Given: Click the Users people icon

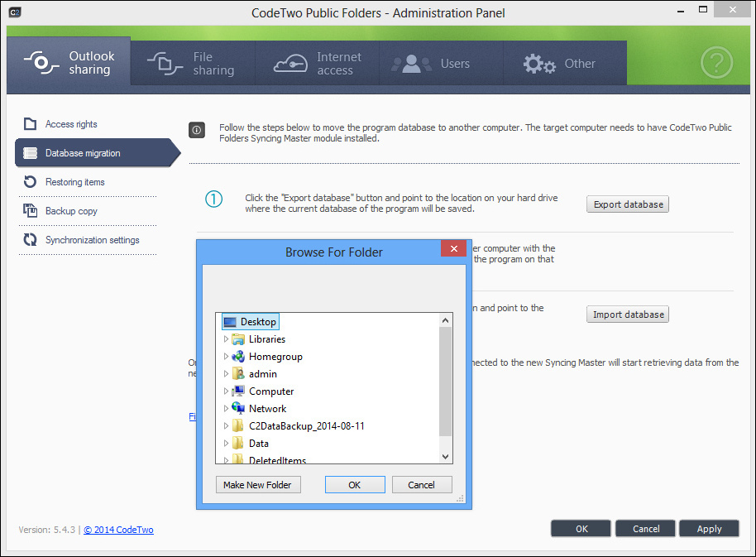Looking at the screenshot, I should [x=411, y=64].
